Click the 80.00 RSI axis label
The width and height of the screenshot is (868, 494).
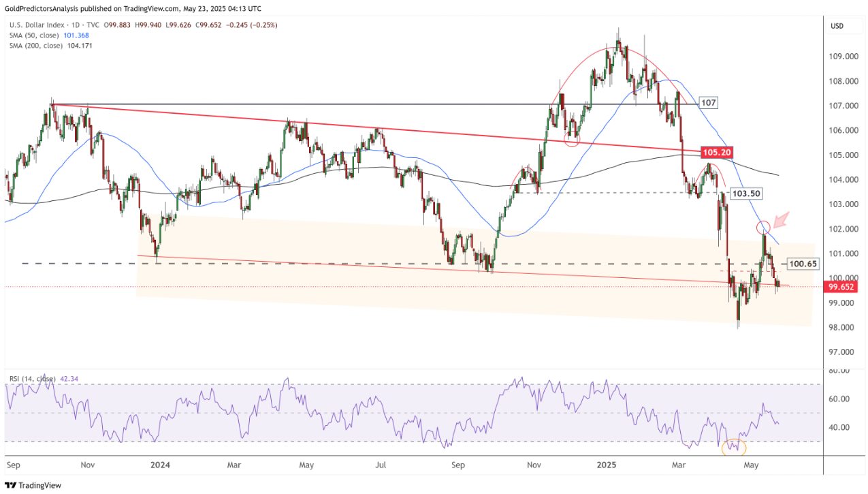(x=839, y=371)
